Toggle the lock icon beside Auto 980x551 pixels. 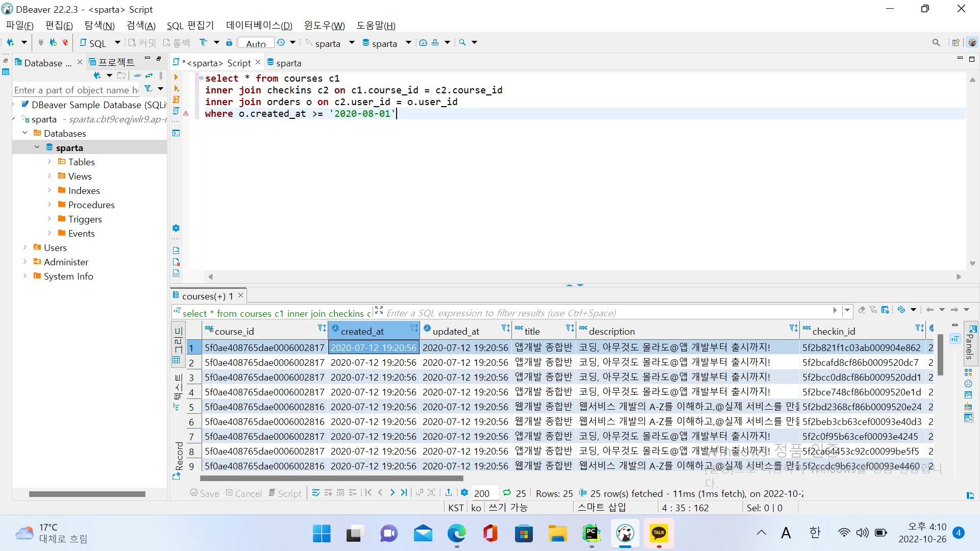point(229,43)
